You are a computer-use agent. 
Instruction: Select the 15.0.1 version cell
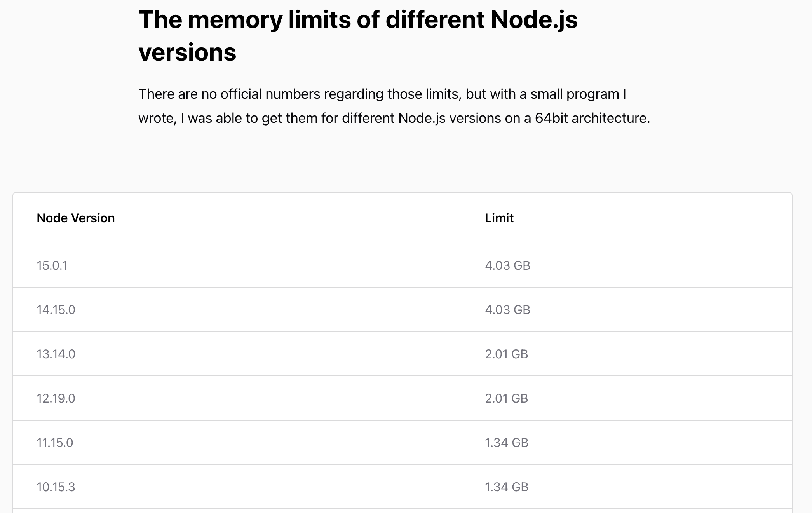pos(52,265)
